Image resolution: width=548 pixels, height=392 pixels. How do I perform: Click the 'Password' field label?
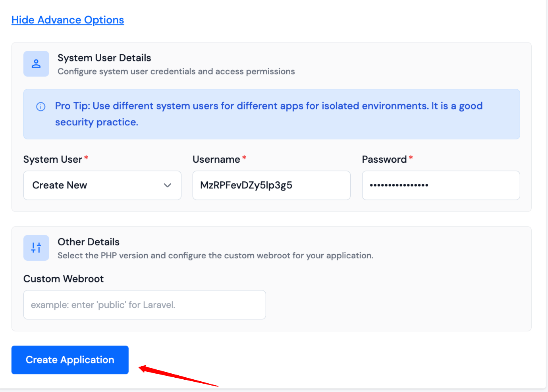[x=384, y=159]
